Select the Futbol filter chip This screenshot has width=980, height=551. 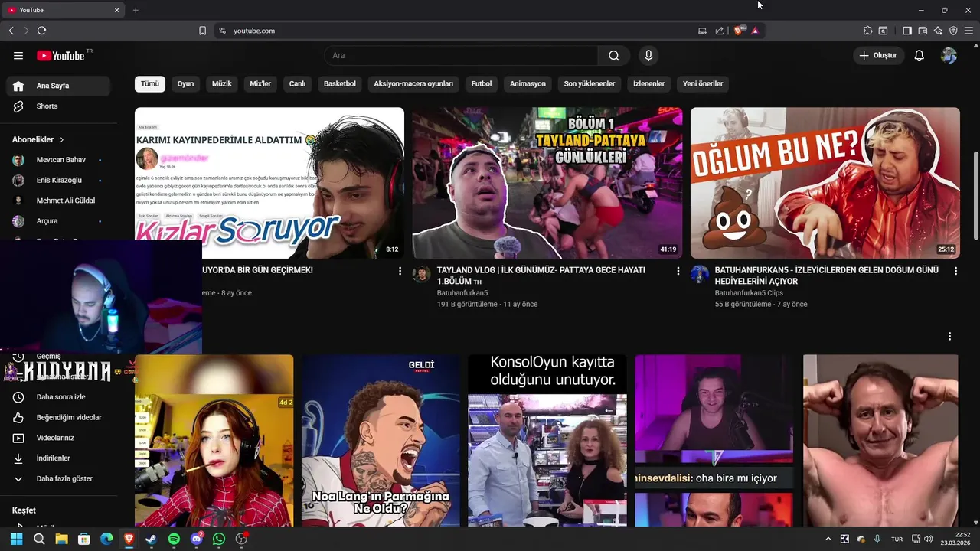point(482,84)
